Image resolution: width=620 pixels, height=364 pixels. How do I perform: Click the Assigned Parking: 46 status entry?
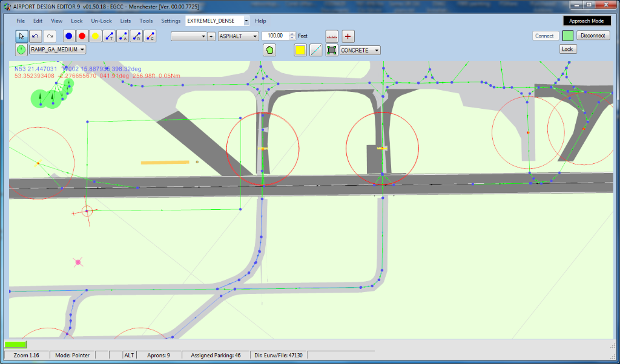[x=216, y=356]
